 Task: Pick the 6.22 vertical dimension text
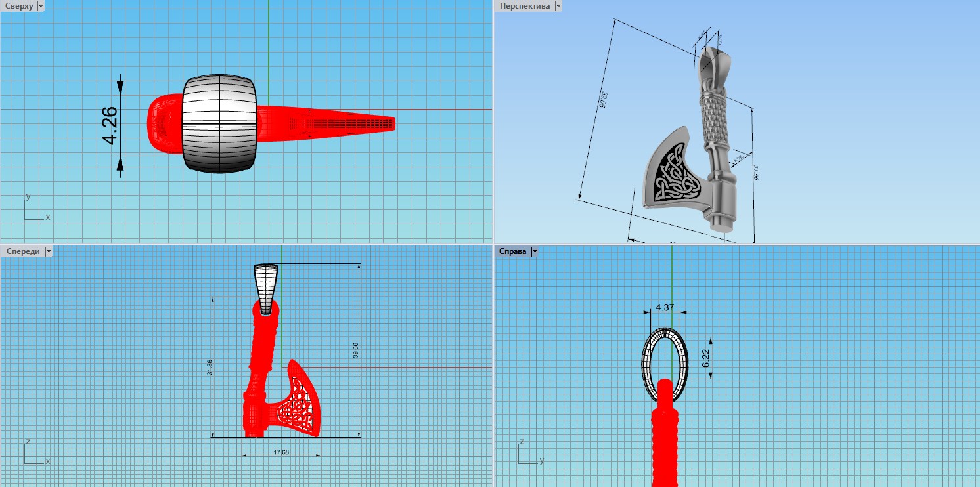[x=706, y=358]
